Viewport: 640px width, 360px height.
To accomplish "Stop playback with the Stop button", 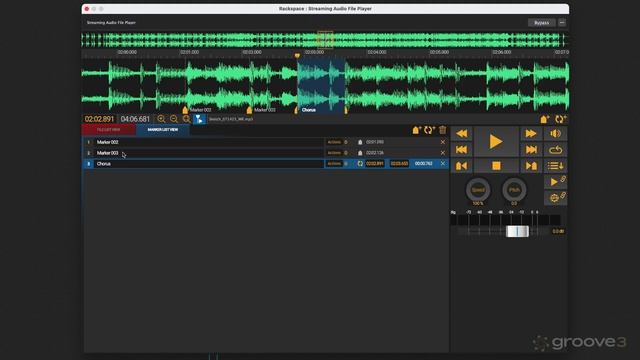I will click(x=496, y=166).
